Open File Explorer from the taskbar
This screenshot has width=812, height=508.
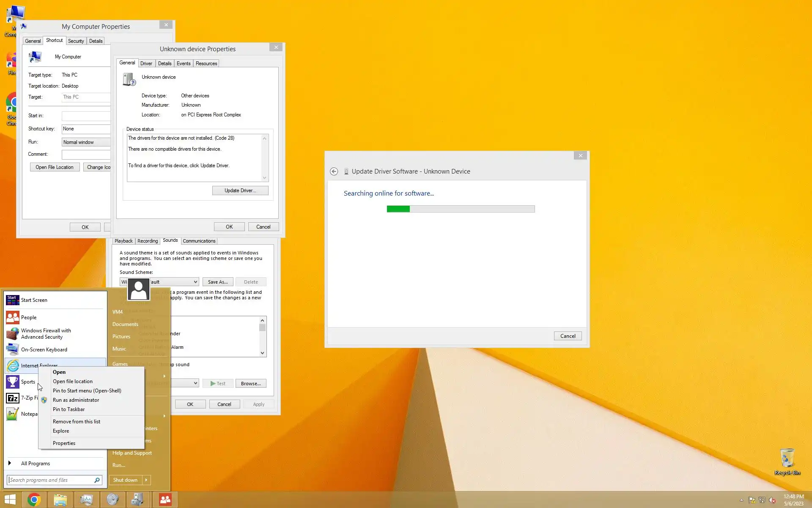pos(60,500)
